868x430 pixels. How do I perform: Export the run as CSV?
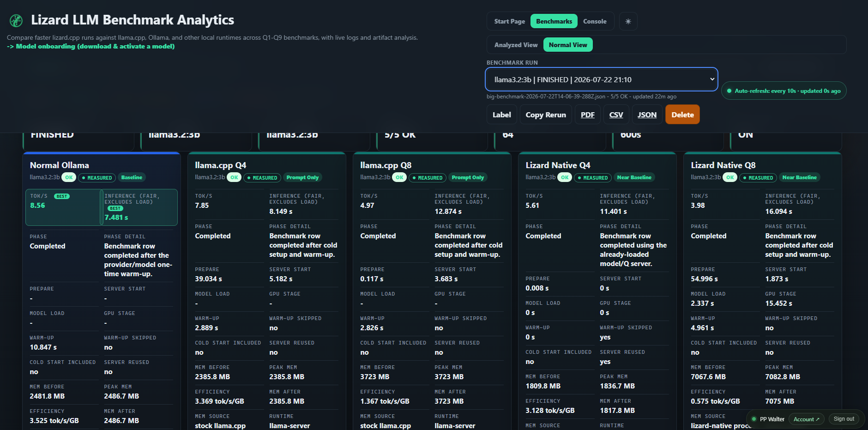pos(616,115)
